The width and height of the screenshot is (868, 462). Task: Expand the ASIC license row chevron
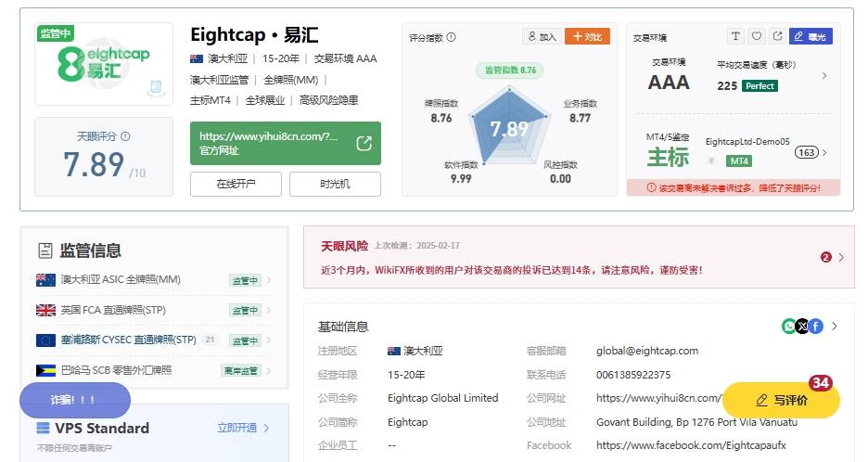point(269,280)
